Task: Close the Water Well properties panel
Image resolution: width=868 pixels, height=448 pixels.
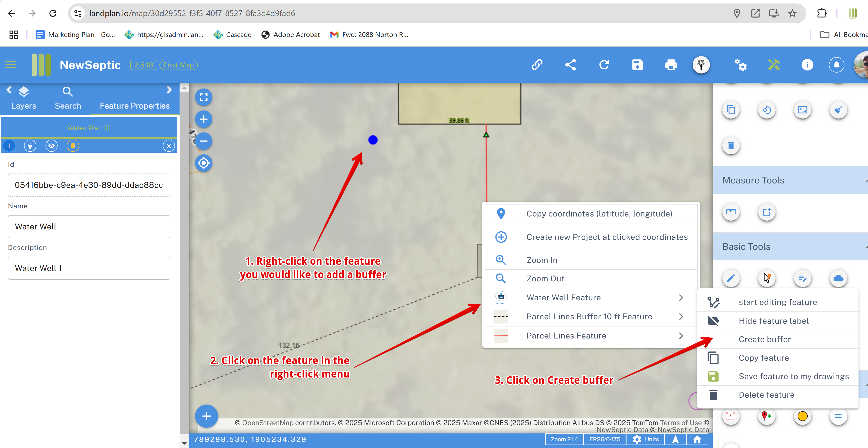Action: click(169, 146)
